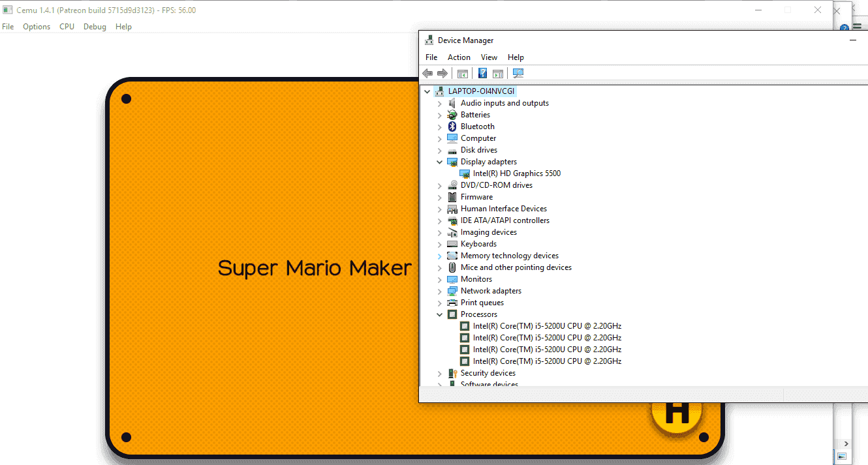The height and width of the screenshot is (465, 868).
Task: Select the Mice and other pointing devices icon
Action: point(452,267)
